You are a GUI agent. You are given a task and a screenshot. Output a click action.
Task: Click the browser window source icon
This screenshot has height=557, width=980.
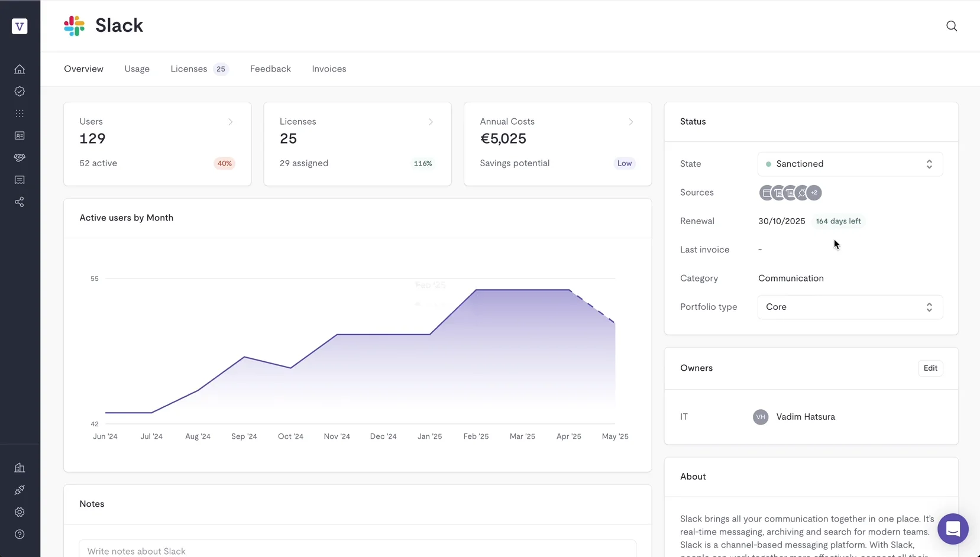[766, 193]
